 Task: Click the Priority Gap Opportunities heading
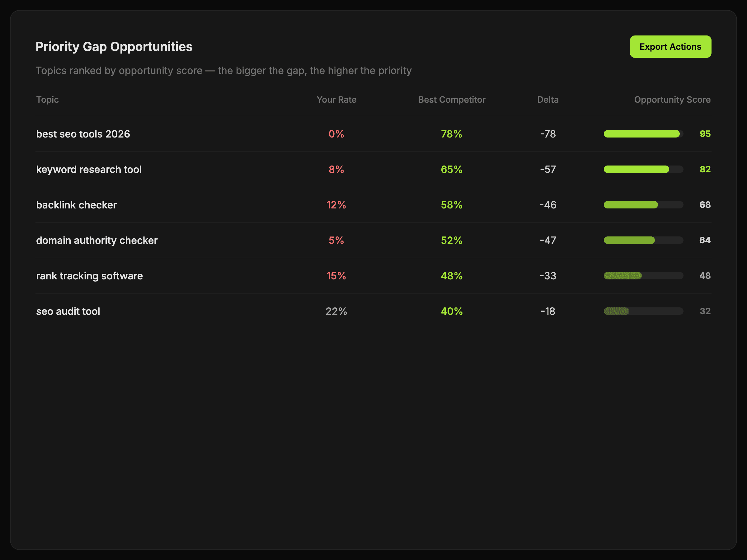[114, 47]
